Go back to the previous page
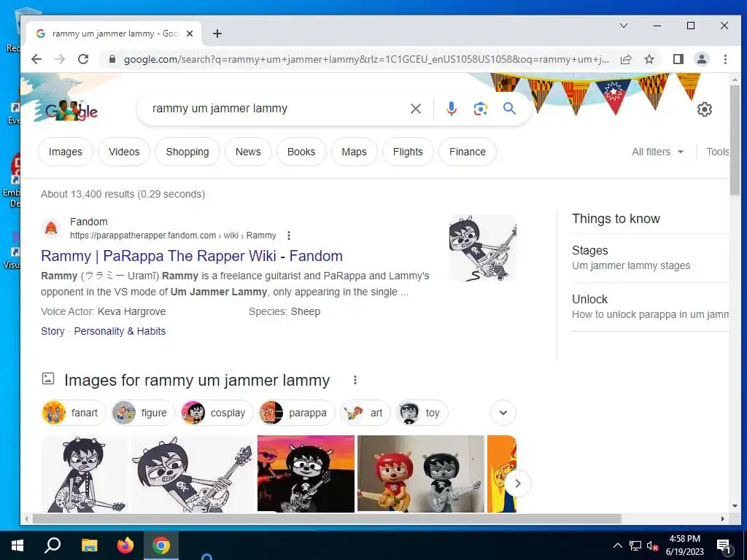Image resolution: width=747 pixels, height=560 pixels. (x=36, y=59)
